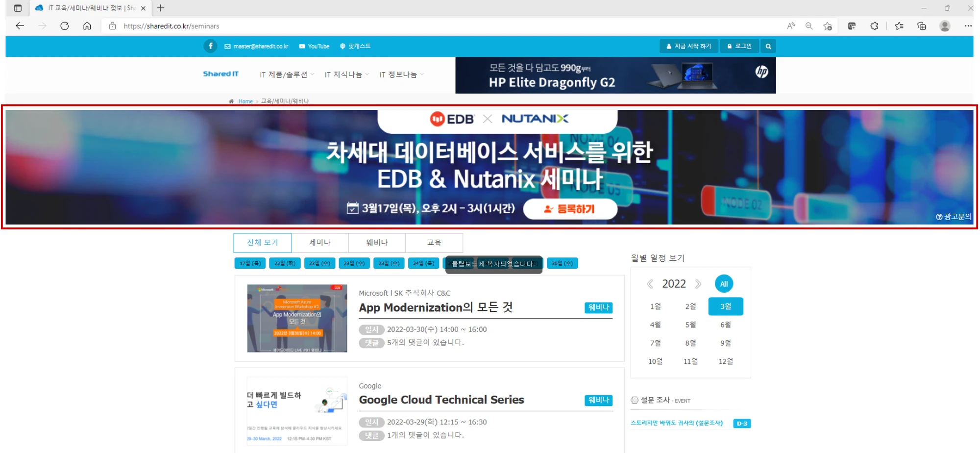Open the Favorites list icon
Image resolution: width=980 pixels, height=453 pixels.
click(x=899, y=26)
